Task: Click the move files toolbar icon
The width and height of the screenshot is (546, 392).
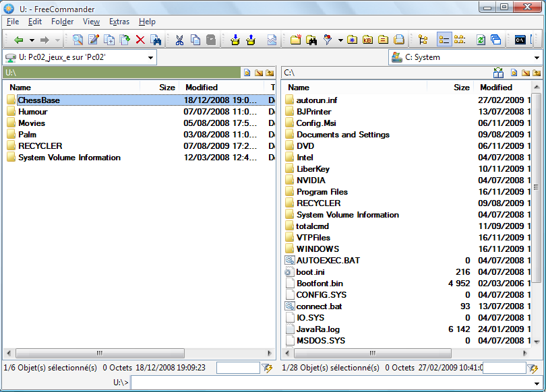Action: (x=125, y=40)
